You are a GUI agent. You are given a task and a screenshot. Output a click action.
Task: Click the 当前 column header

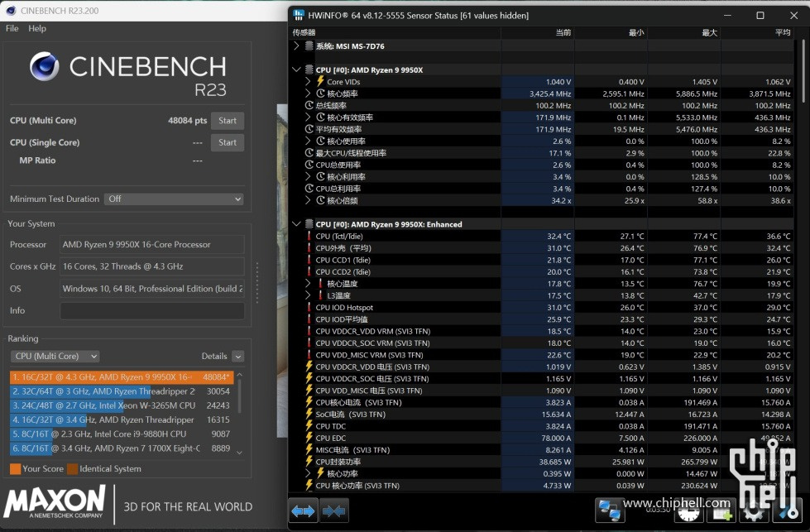(538, 32)
